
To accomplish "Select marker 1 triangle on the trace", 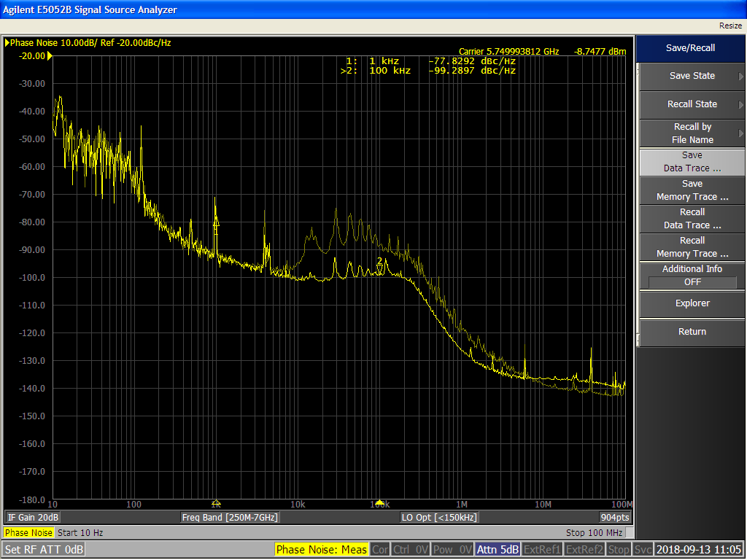I will (216, 222).
